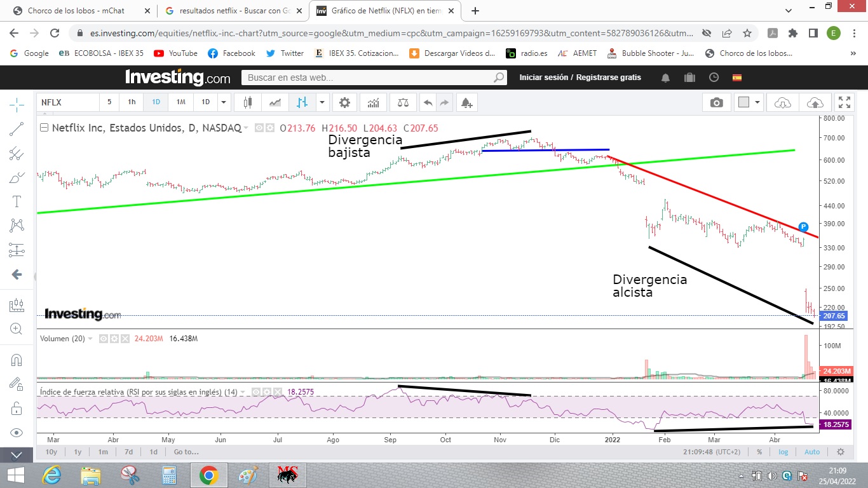Switch to line chart style
The image size is (868, 488).
275,102
